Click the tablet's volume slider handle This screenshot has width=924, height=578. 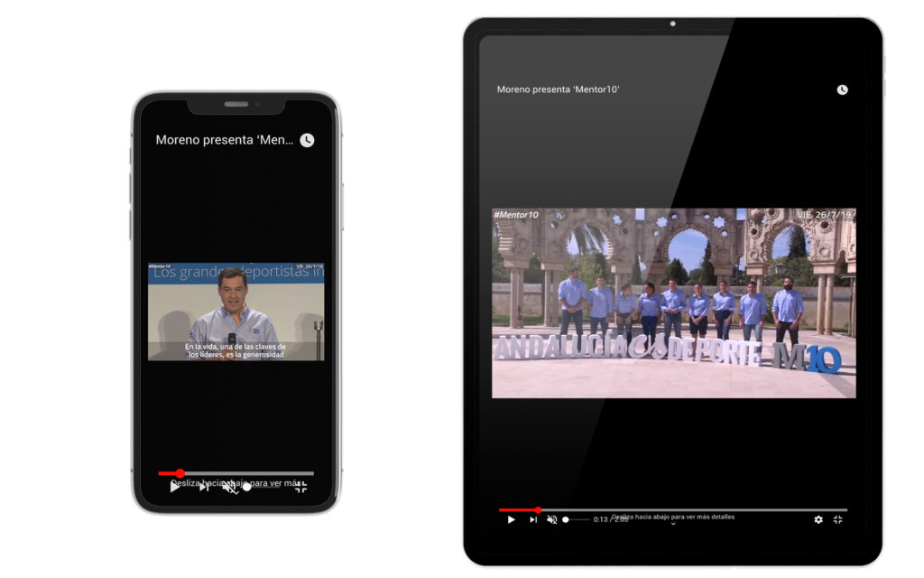[x=566, y=519]
